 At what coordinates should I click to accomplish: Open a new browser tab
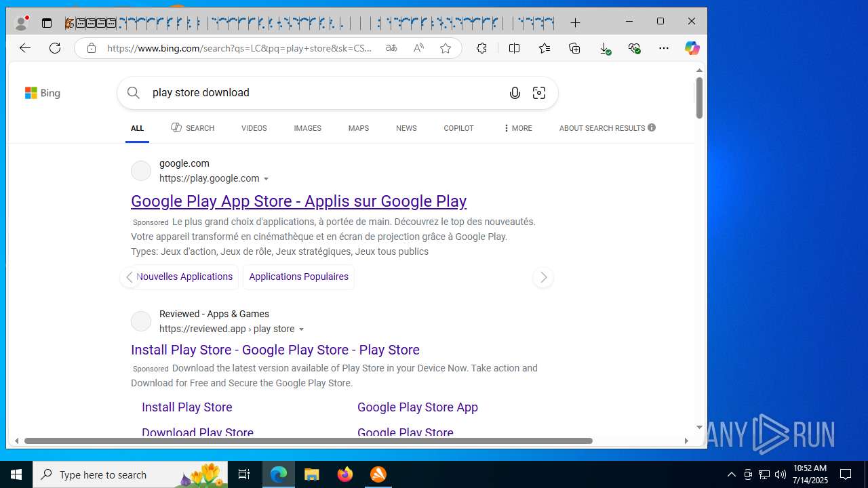575,23
